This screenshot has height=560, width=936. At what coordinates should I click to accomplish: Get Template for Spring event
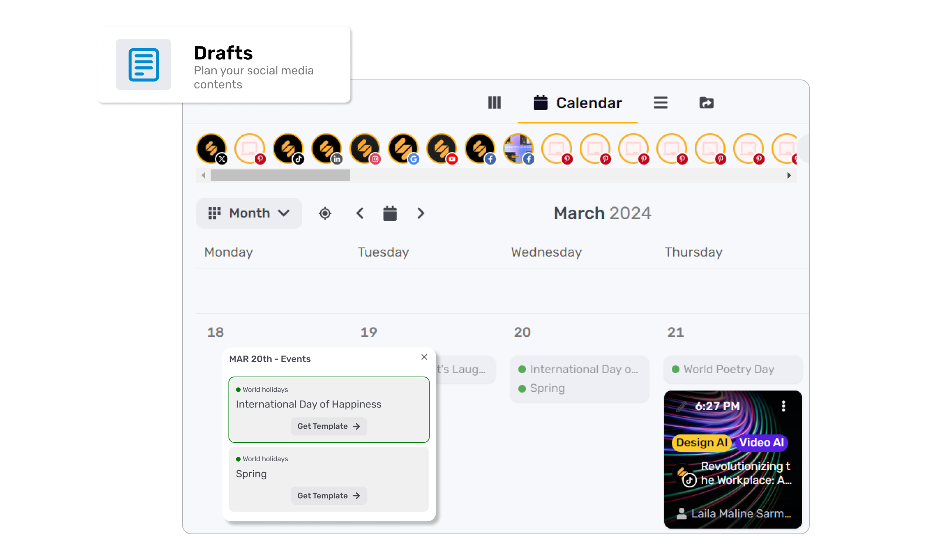(x=328, y=495)
